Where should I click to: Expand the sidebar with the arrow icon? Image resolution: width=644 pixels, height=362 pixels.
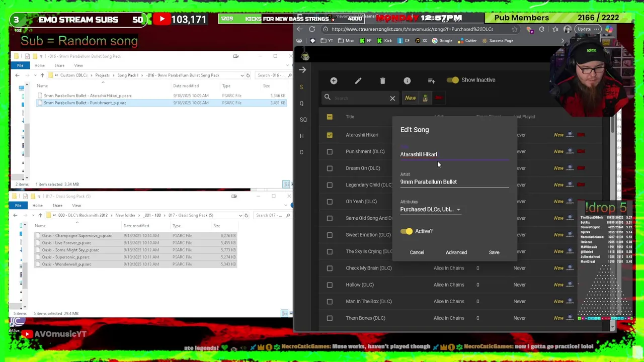coord(302,70)
